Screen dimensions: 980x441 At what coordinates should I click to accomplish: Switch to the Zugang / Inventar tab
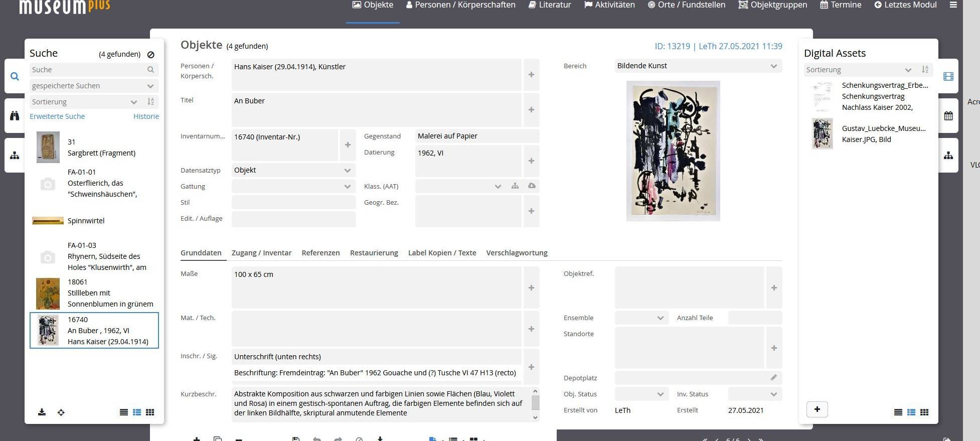pos(261,253)
